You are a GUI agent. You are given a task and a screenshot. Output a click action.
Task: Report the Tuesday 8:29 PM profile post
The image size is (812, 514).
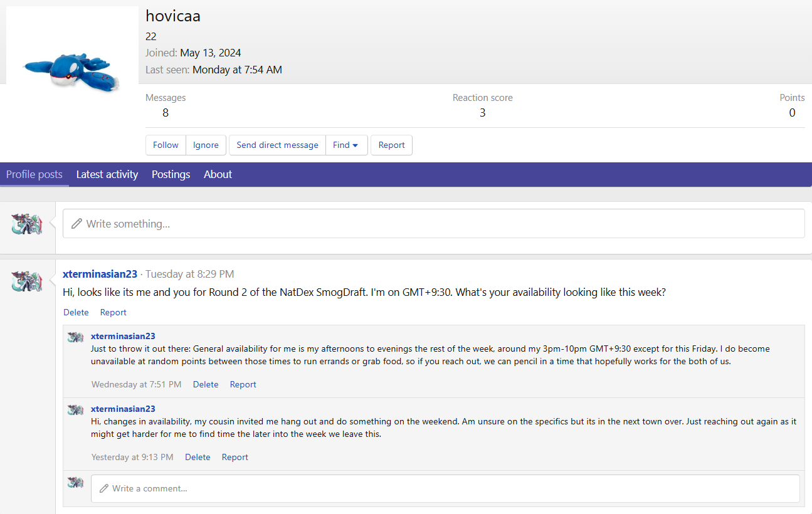(113, 312)
